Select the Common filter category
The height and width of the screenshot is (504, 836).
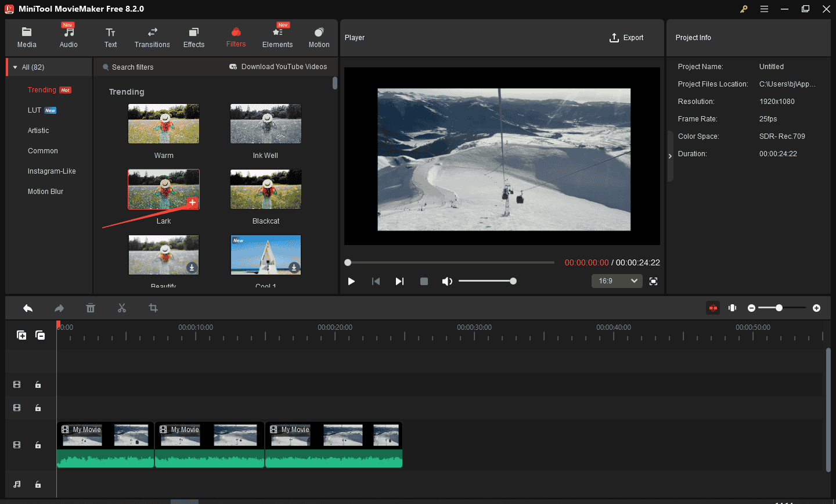43,151
